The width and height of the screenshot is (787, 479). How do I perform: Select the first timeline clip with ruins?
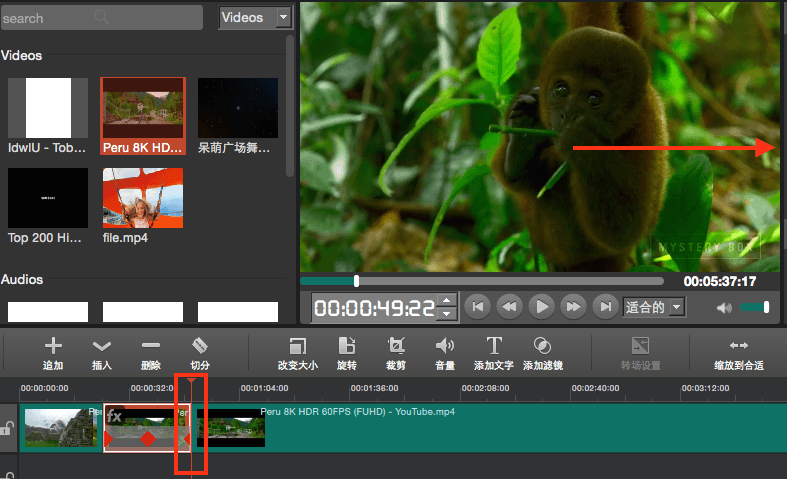pos(61,428)
